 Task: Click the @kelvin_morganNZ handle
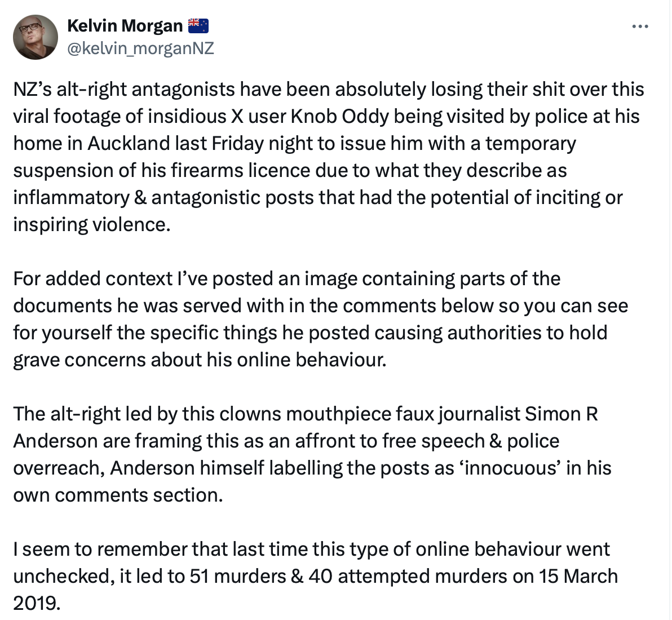[140, 48]
